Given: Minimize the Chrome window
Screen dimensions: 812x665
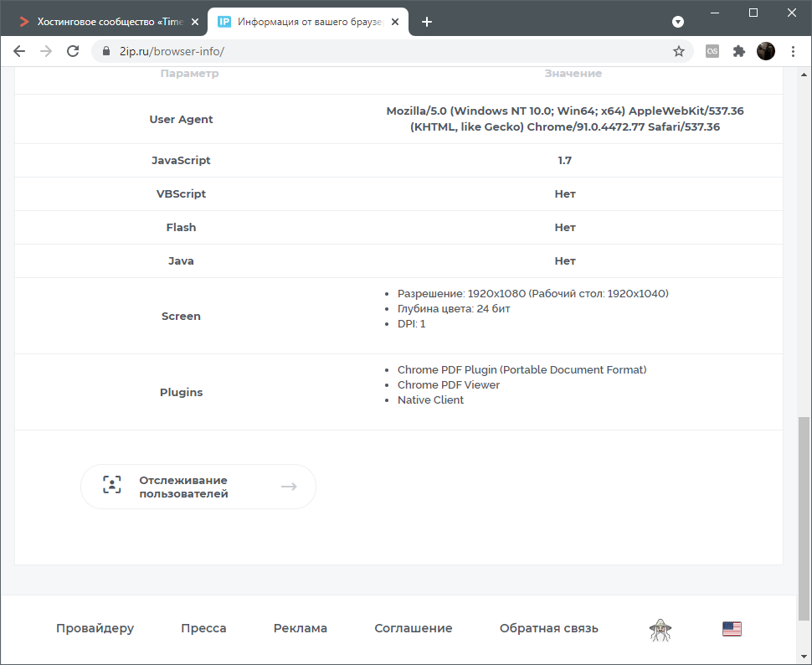Looking at the screenshot, I should point(715,13).
